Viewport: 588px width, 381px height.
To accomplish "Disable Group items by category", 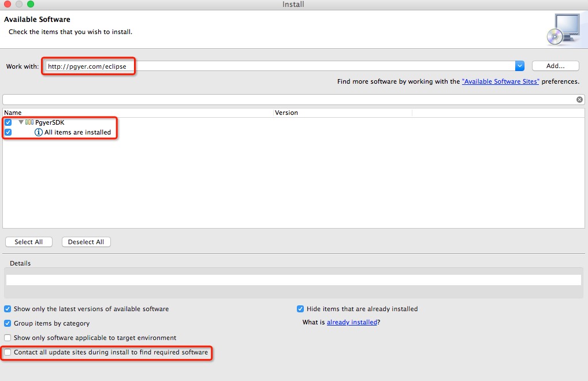I will [x=8, y=323].
